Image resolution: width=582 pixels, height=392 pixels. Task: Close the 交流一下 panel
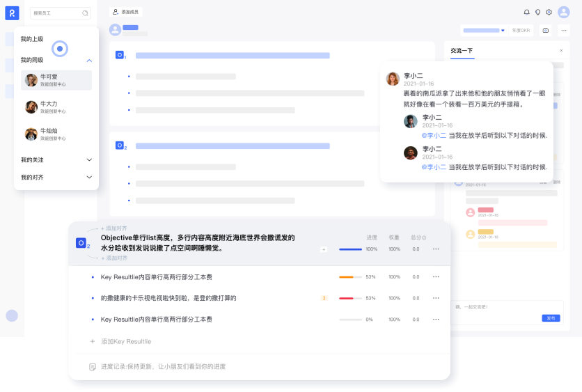click(561, 51)
